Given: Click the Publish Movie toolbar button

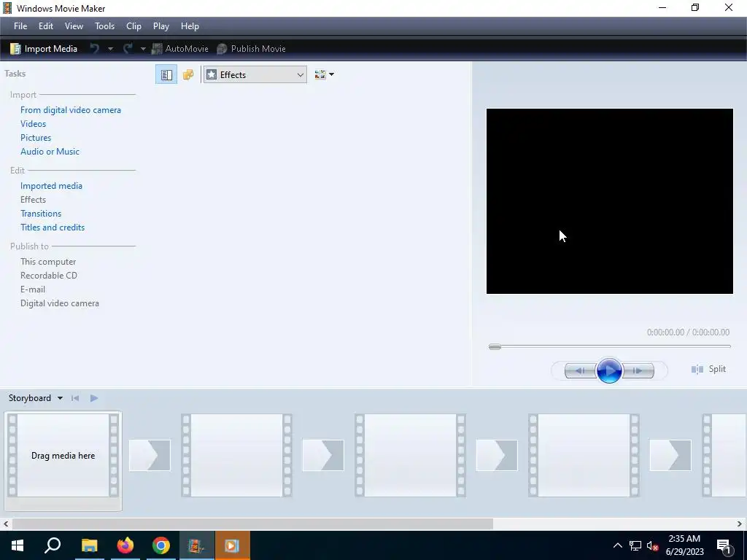Looking at the screenshot, I should pos(251,49).
